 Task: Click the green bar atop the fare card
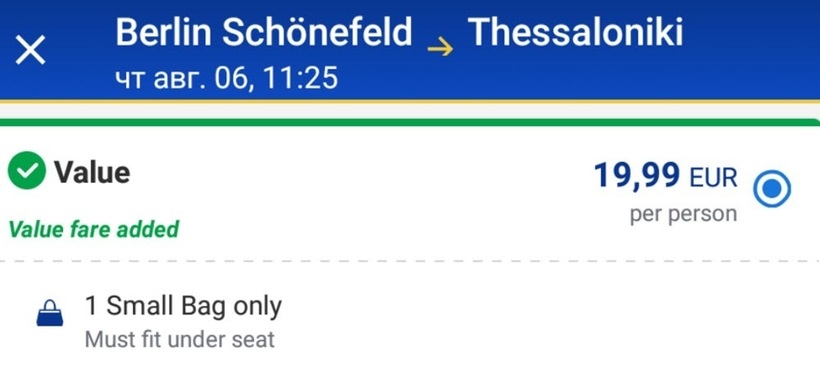pos(410,123)
